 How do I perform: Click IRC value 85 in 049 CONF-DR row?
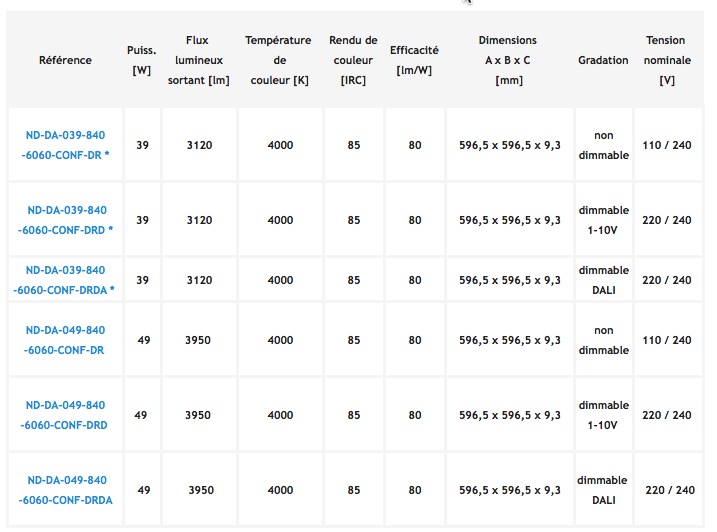353,340
